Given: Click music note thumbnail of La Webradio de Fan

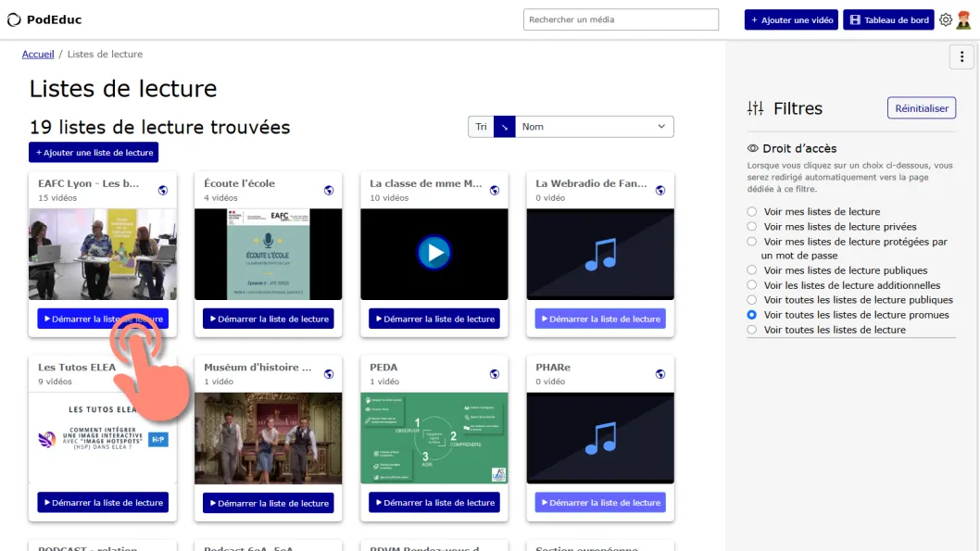Looking at the screenshot, I should click(x=600, y=255).
